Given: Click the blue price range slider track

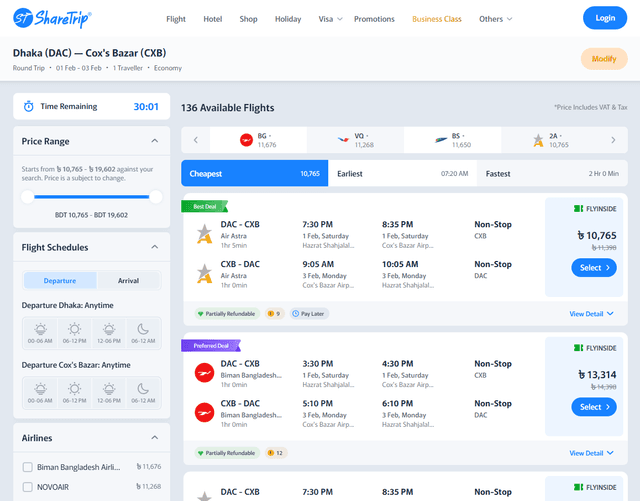Looking at the screenshot, I should pyautogui.click(x=91, y=197).
